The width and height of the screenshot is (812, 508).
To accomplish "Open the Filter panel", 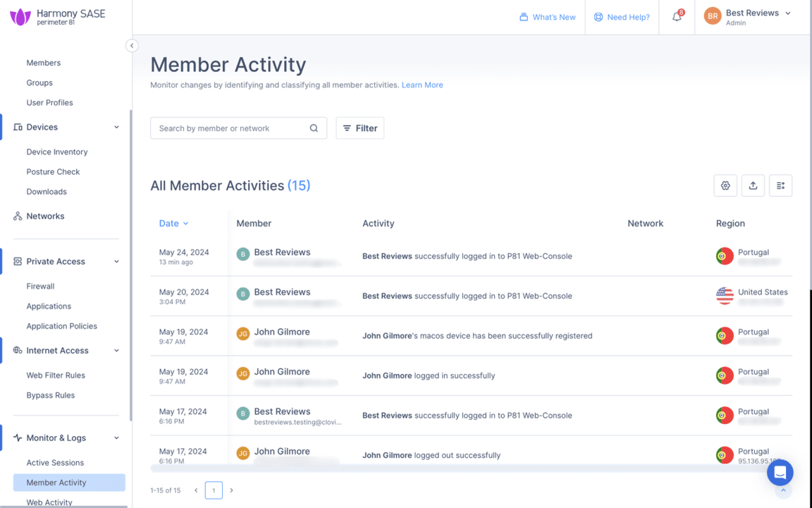I will tap(359, 128).
